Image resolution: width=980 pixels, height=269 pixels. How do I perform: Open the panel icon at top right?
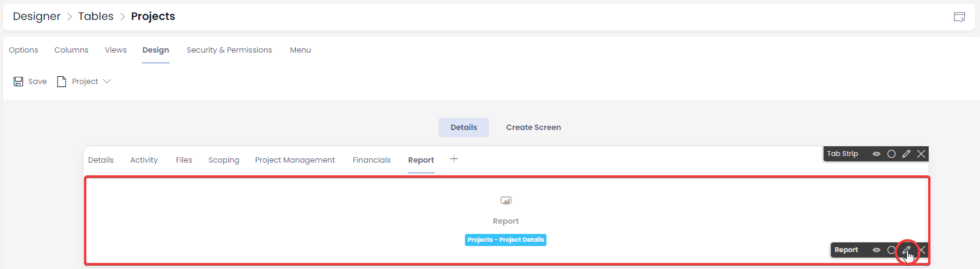959,17
